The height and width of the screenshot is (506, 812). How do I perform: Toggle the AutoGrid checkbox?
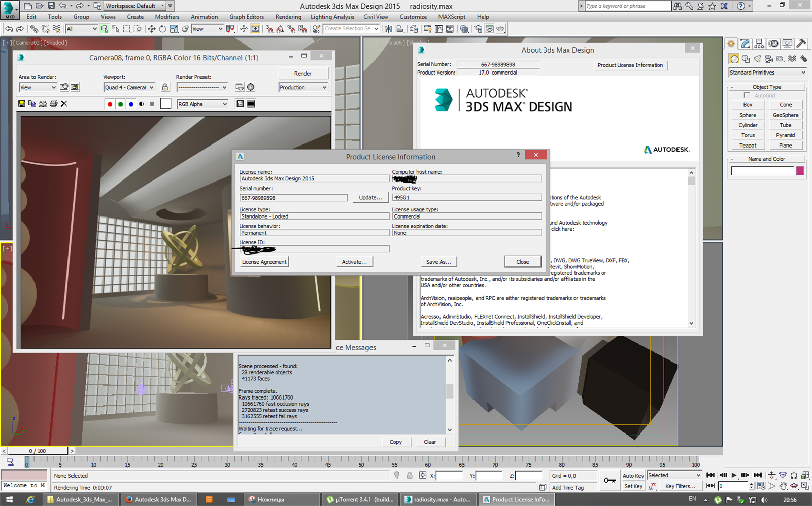747,95
